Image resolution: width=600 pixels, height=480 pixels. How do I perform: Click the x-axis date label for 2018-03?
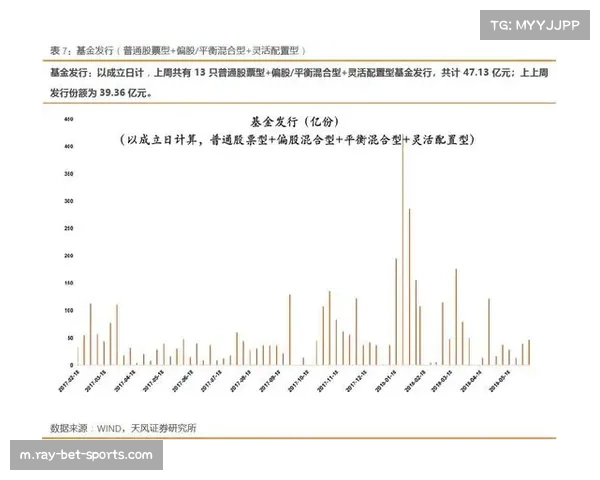441,381
